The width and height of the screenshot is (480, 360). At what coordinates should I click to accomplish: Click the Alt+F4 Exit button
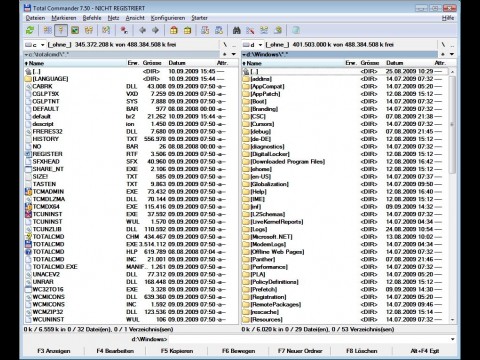[425, 351]
